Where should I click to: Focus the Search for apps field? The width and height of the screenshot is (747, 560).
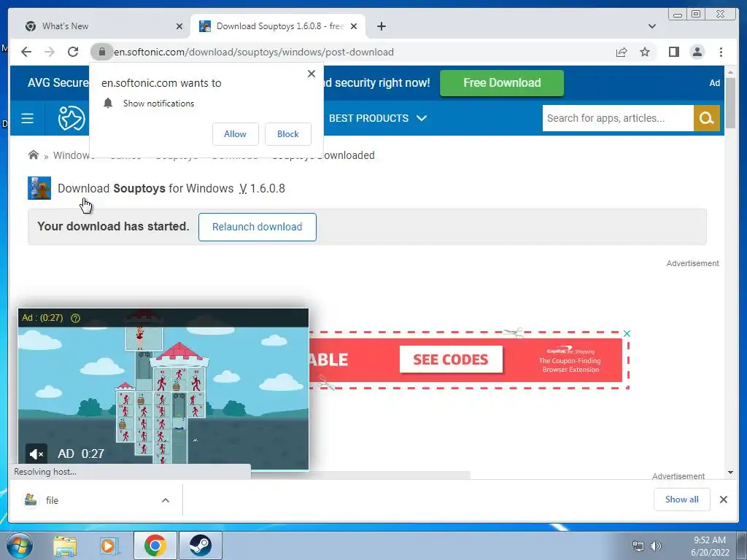(x=617, y=118)
